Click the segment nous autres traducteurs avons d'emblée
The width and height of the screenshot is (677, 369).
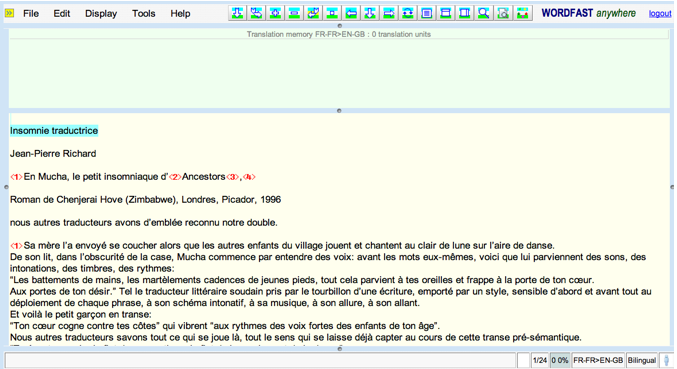(144, 223)
